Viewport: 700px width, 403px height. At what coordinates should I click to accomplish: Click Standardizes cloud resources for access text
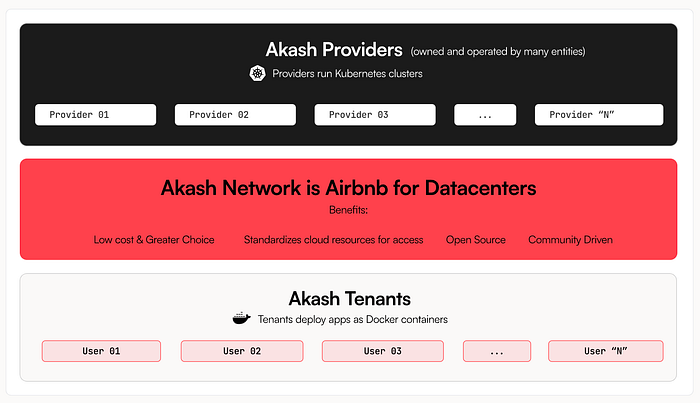[333, 240]
